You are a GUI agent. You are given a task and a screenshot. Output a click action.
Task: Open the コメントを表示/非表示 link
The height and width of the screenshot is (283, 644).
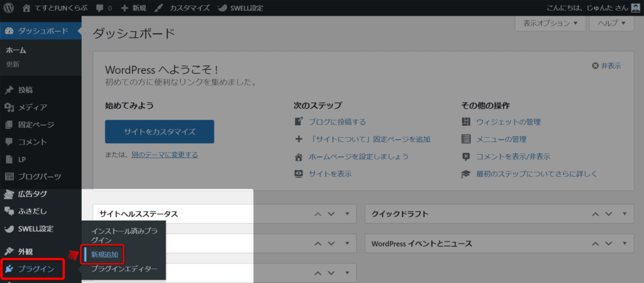pos(513,157)
